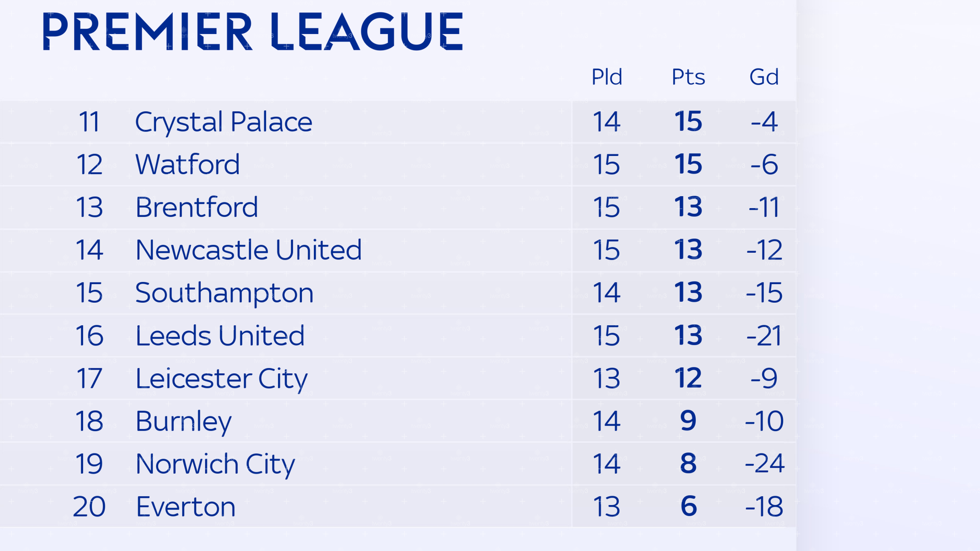Click the Newcastle United team name
Image resolution: width=980 pixels, height=551 pixels.
click(x=248, y=250)
